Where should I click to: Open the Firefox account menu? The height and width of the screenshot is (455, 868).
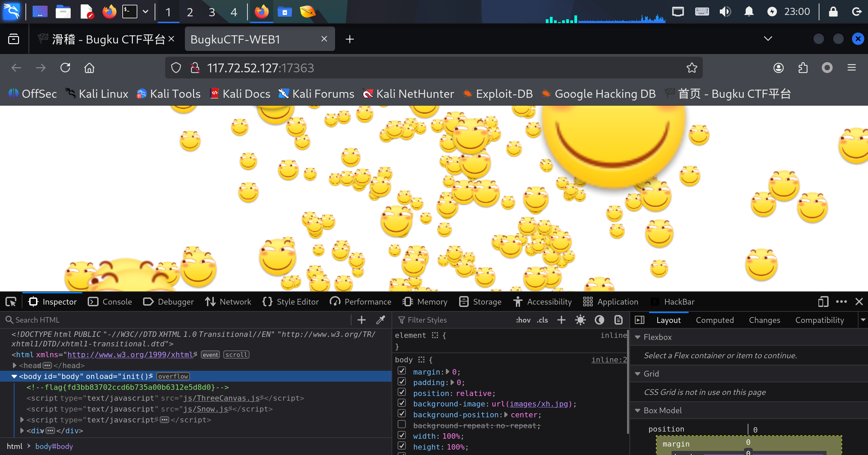[x=779, y=68]
